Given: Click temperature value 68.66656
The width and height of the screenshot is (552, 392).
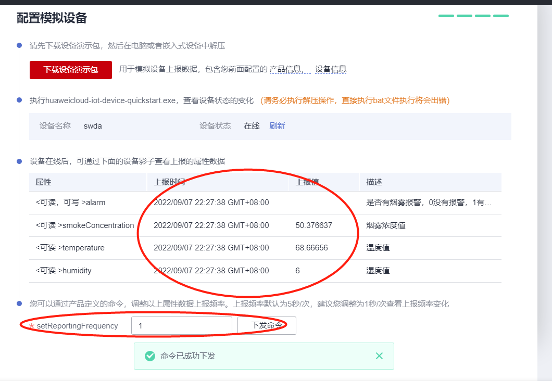Looking at the screenshot, I should (311, 248).
